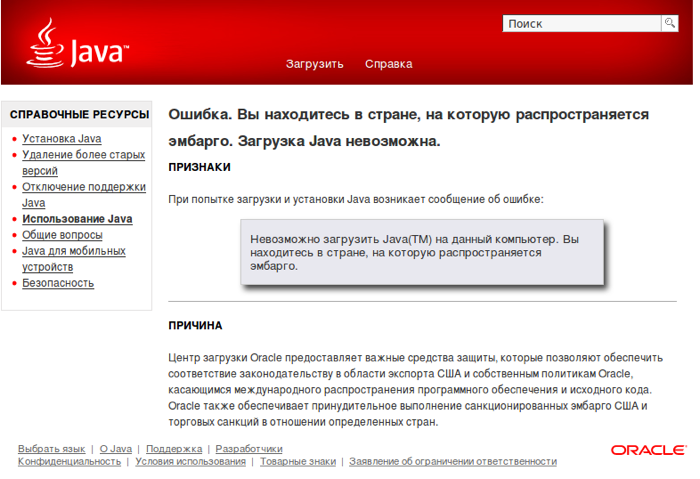Open the Конфиденциальность footer link
Image resolution: width=700 pixels, height=479 pixels.
point(69,461)
